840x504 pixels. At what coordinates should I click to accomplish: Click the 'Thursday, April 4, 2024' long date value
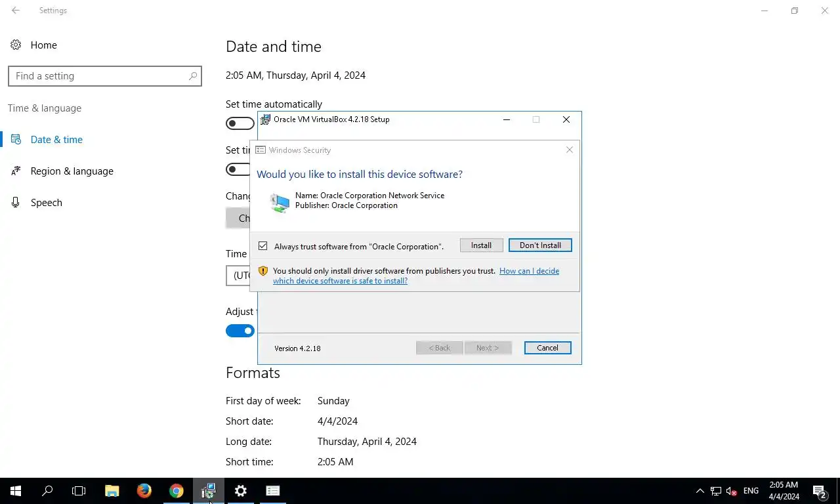(x=367, y=442)
